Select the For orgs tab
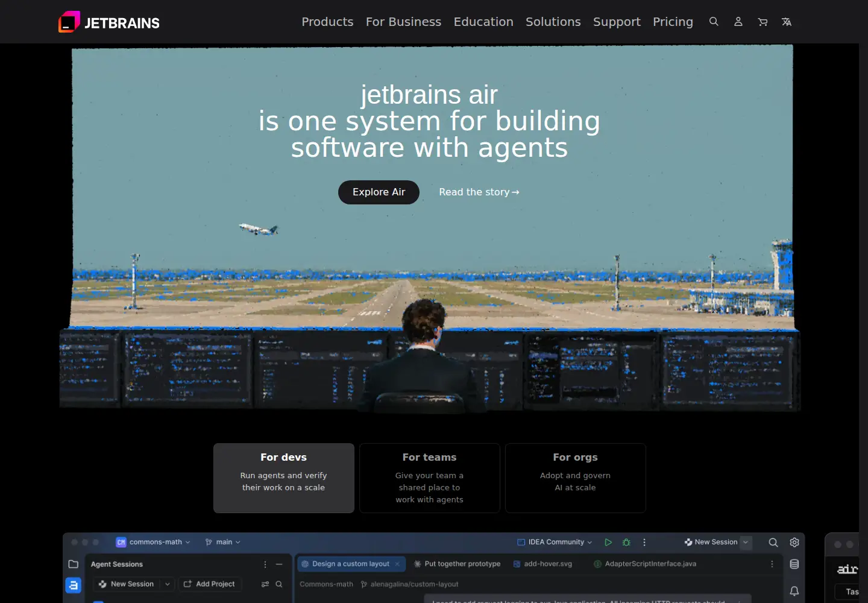 tap(576, 478)
